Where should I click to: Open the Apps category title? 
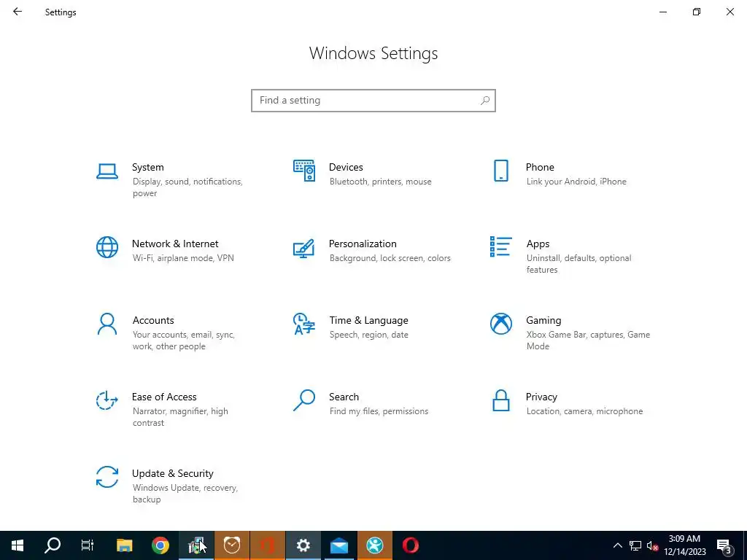tap(538, 244)
